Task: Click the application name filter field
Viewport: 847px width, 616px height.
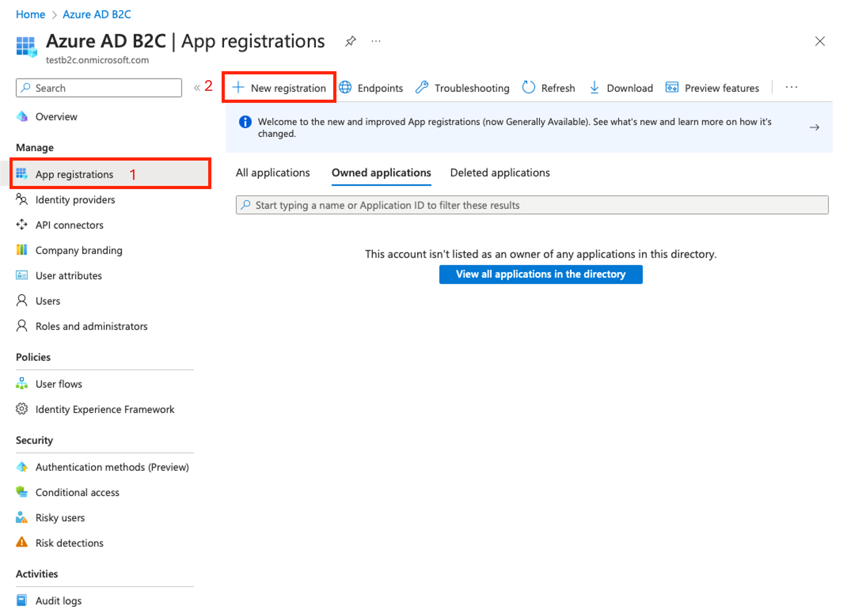Action: pyautogui.click(x=532, y=205)
